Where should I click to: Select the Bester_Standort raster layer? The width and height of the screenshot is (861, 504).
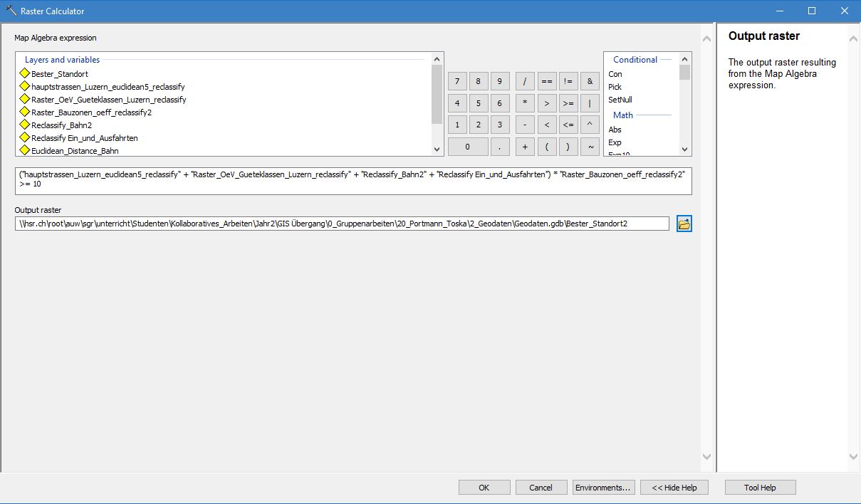click(x=60, y=74)
